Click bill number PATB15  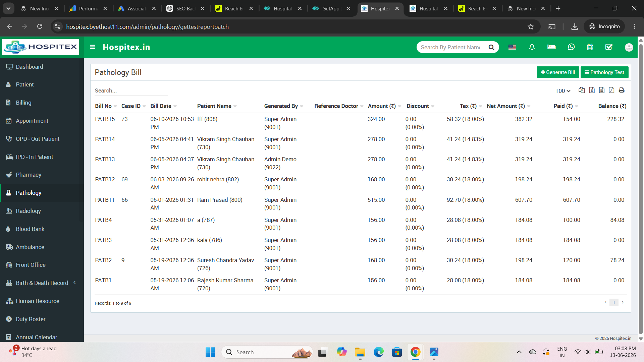tap(105, 119)
